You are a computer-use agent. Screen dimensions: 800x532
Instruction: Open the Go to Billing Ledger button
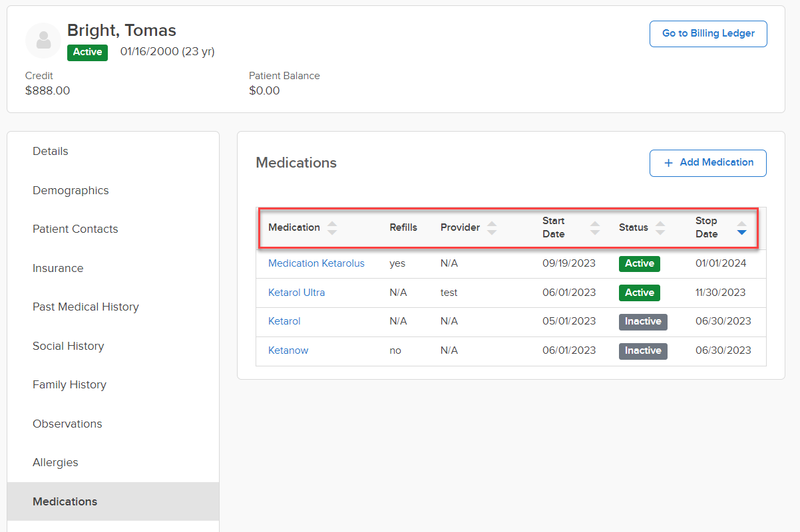tap(708, 34)
